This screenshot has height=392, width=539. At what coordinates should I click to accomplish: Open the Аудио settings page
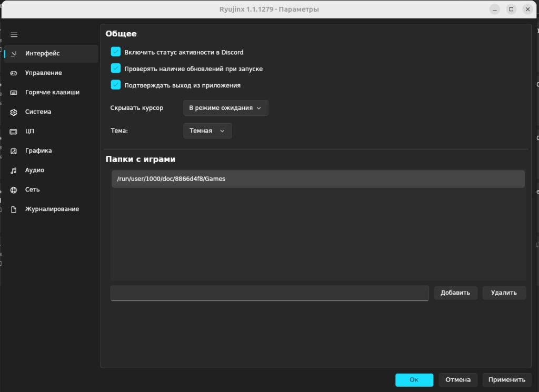coord(51,170)
